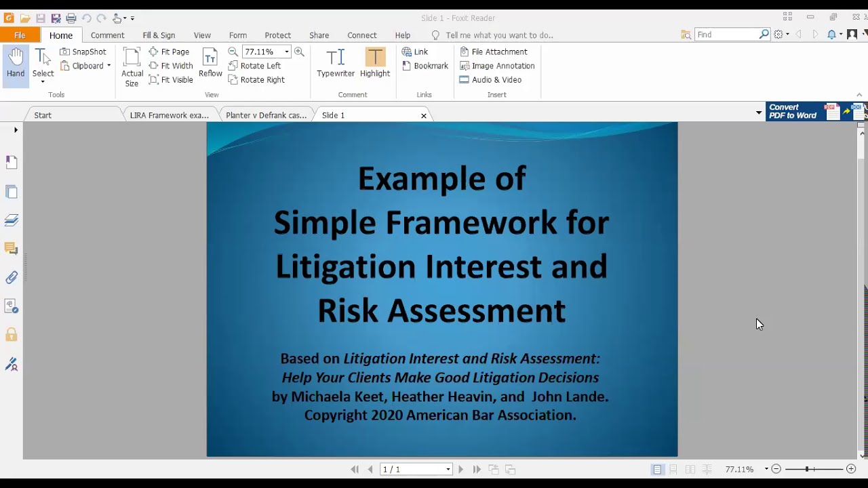Open the File menu
This screenshot has height=488, width=868.
pos(20,35)
